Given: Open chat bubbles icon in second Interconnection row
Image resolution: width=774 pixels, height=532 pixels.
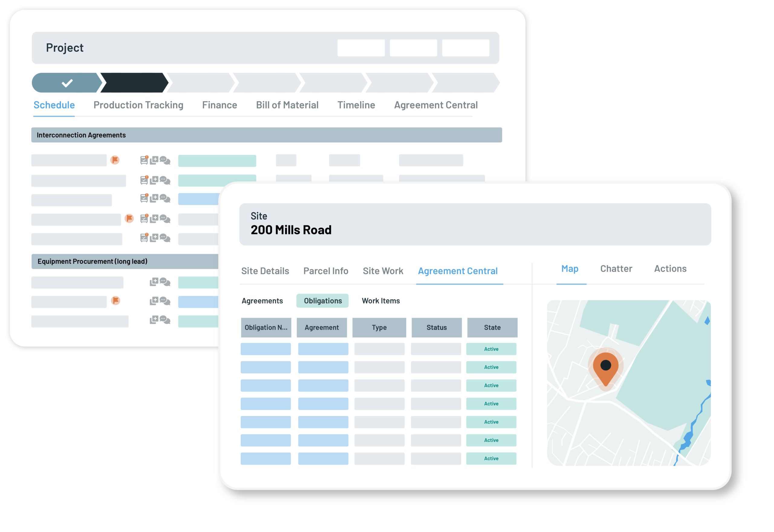Looking at the screenshot, I should [x=165, y=180].
